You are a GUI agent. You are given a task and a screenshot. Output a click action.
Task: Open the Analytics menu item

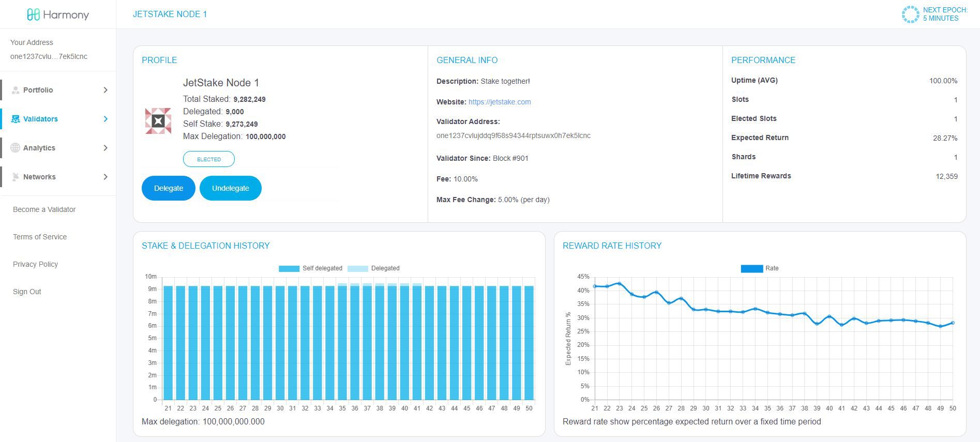tap(58, 148)
